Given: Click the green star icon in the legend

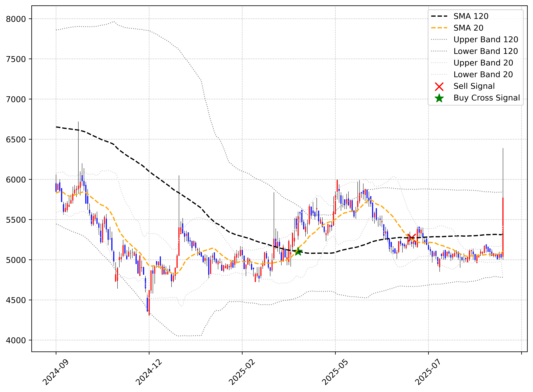Looking at the screenshot, I should click(439, 98).
